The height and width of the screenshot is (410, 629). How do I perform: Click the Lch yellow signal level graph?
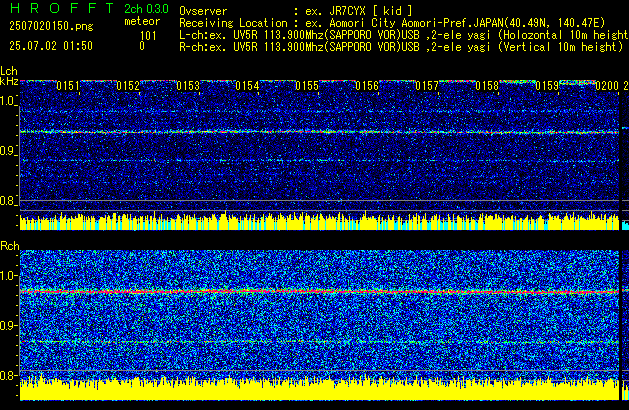click(x=319, y=222)
